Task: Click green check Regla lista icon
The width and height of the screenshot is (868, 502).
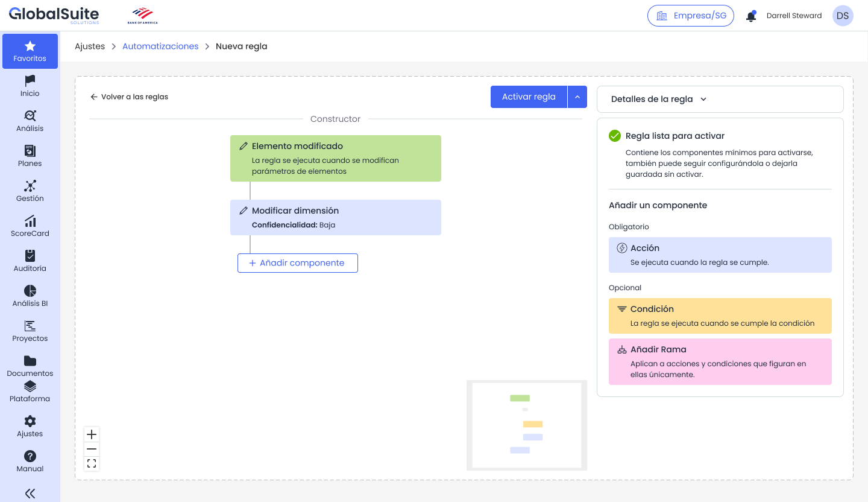Action: [x=615, y=136]
